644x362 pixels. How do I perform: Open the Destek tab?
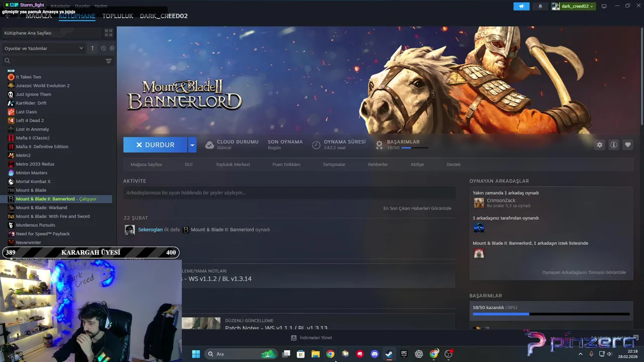pos(453,164)
